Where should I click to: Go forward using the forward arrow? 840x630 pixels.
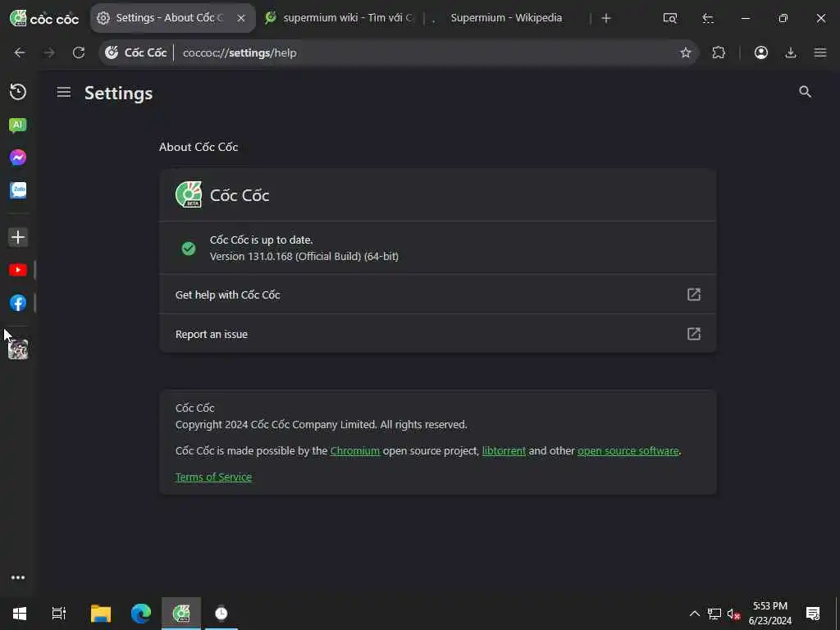(x=48, y=52)
